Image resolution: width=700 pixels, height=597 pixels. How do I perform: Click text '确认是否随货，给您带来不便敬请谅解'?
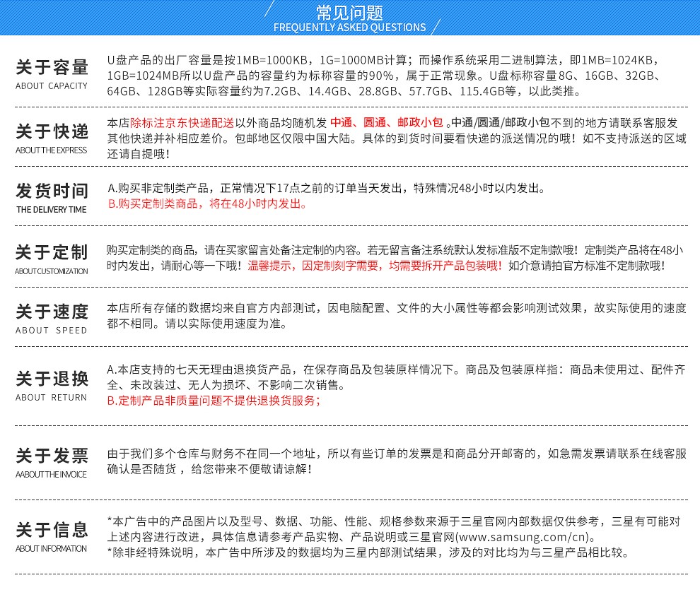209,469
